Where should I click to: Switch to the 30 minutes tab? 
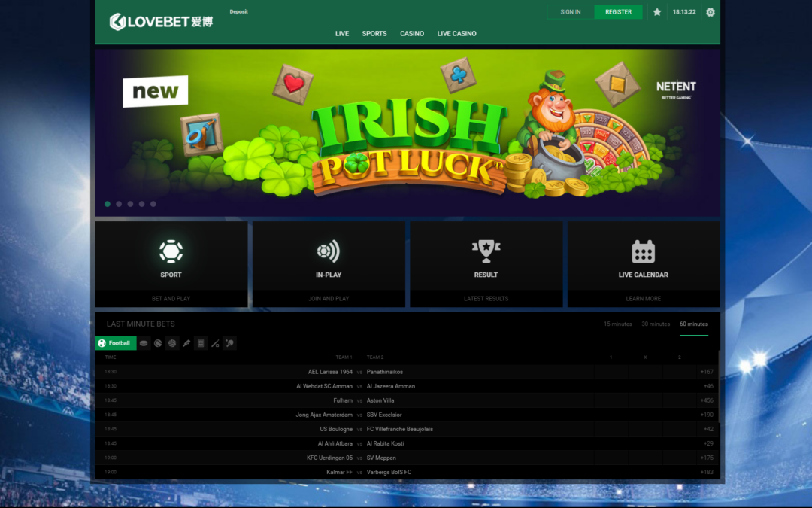tap(656, 324)
